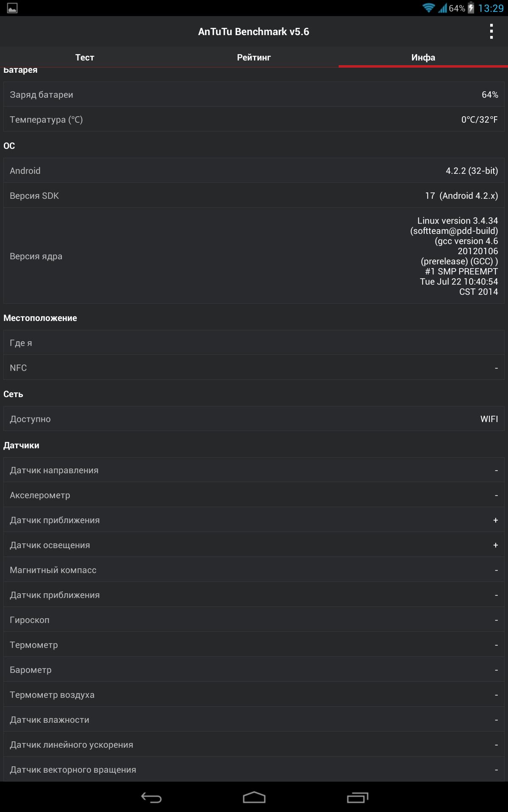Tap the Доступно WIFI network row
This screenshot has height=812, width=508.
[254, 419]
